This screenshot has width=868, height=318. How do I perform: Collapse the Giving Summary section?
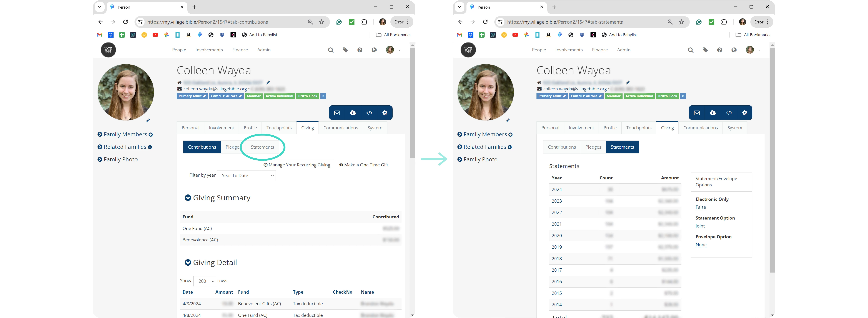pos(188,198)
